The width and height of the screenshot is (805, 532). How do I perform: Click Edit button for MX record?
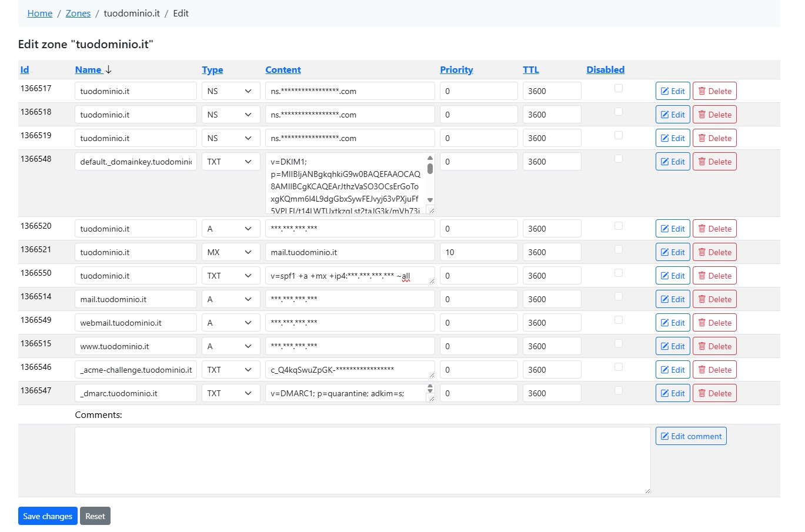pos(672,252)
